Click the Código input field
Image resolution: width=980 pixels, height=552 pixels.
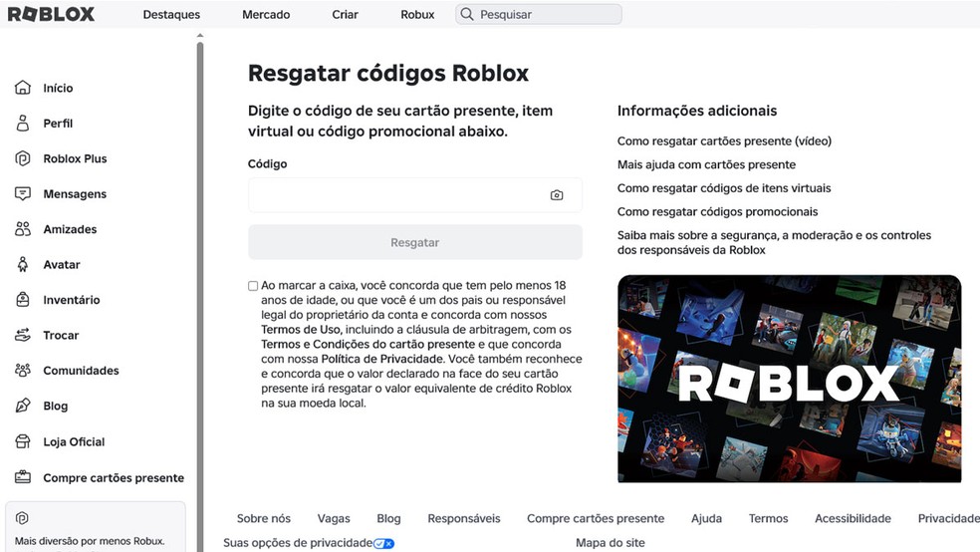tap(415, 195)
